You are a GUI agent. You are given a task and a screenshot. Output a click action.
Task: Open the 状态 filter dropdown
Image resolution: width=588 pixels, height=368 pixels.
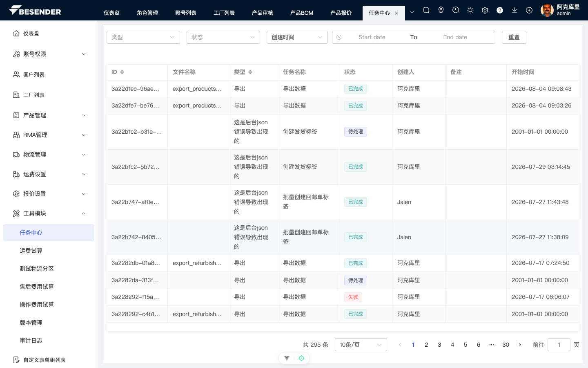pos(223,37)
